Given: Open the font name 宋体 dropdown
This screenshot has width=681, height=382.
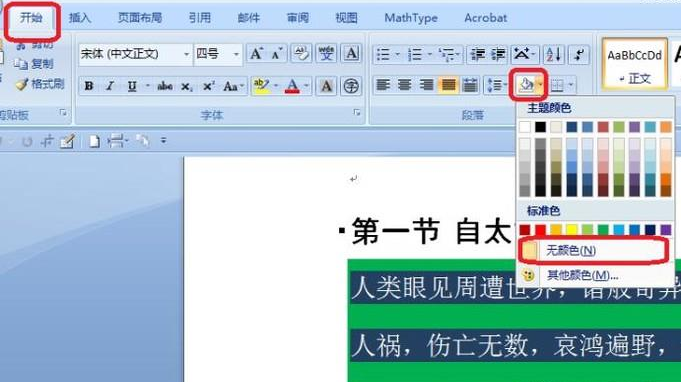Looking at the screenshot, I should coord(186,54).
